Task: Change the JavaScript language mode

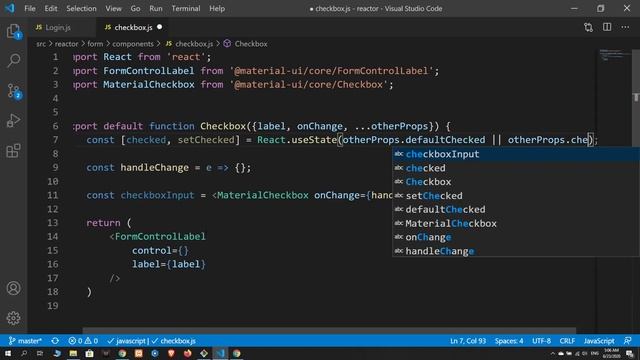Action: coord(599,341)
